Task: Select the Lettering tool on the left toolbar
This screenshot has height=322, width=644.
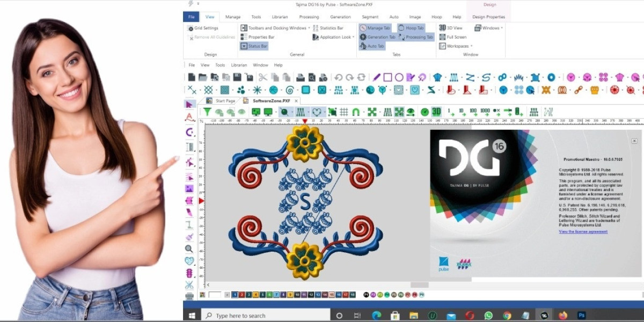Action: [189, 118]
